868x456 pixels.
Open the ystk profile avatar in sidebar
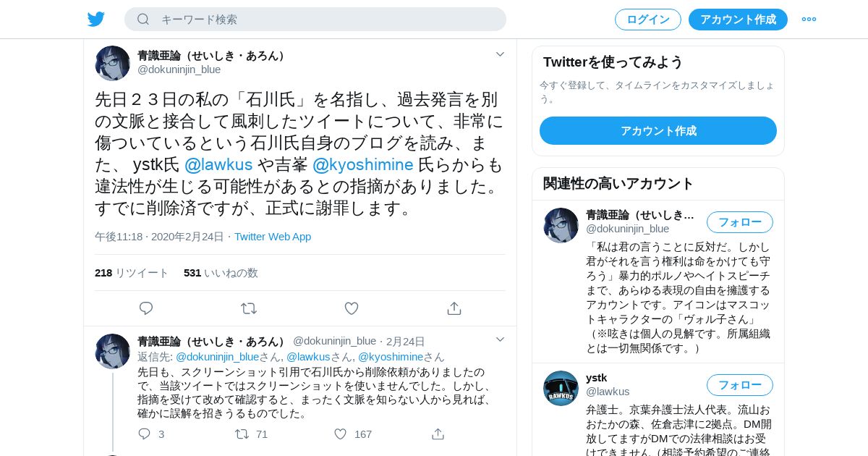coord(561,388)
